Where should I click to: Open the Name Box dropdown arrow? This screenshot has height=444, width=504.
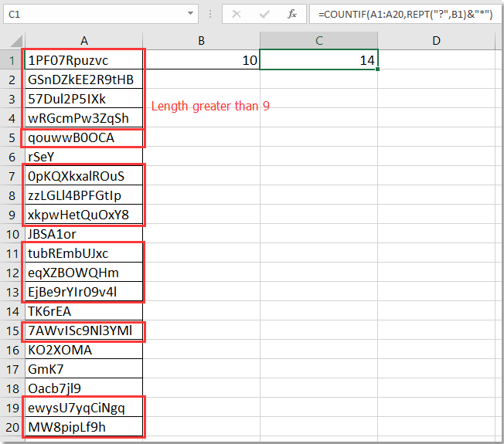(190, 14)
